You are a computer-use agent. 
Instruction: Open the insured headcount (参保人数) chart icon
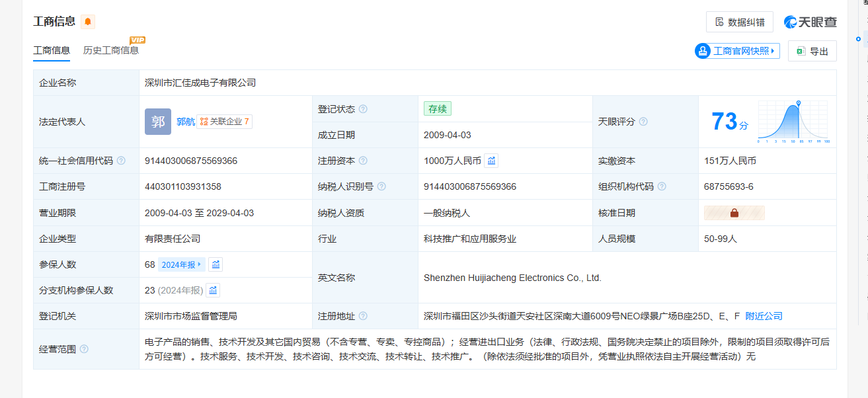pos(216,264)
